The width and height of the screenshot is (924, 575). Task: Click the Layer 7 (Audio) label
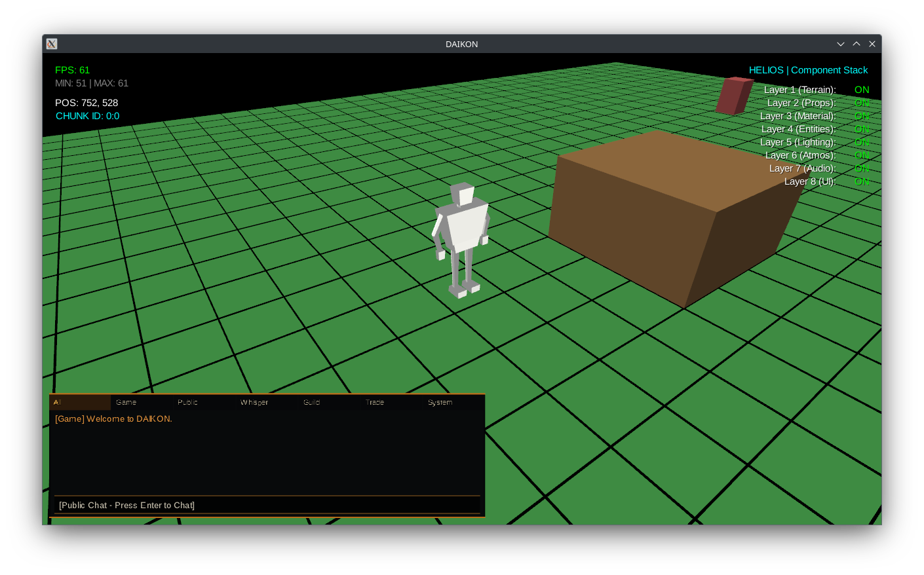[x=802, y=168]
